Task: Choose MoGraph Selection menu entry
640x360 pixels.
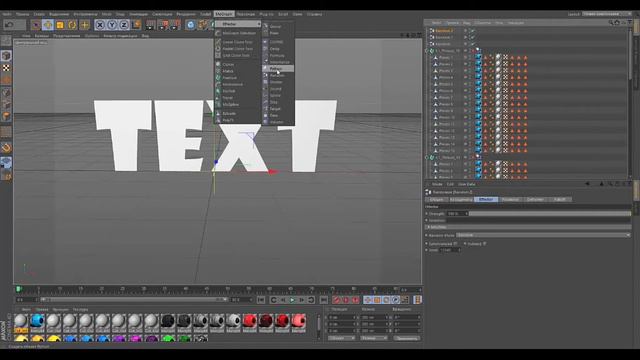Action: coord(239,33)
